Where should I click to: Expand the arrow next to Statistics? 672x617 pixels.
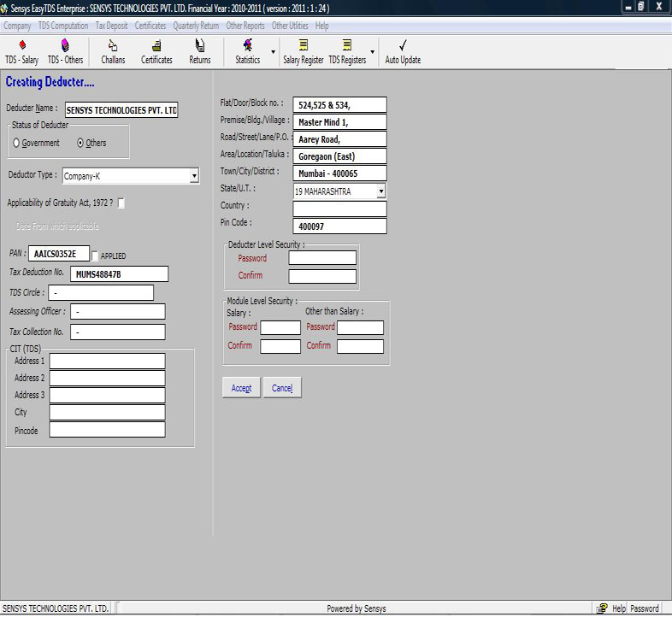coord(273,52)
